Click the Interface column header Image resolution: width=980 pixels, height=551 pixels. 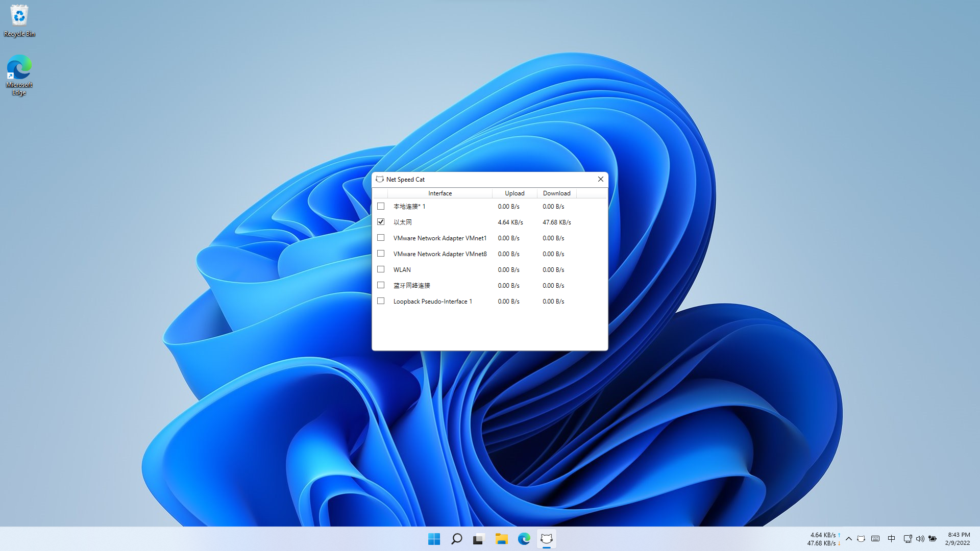(x=439, y=193)
